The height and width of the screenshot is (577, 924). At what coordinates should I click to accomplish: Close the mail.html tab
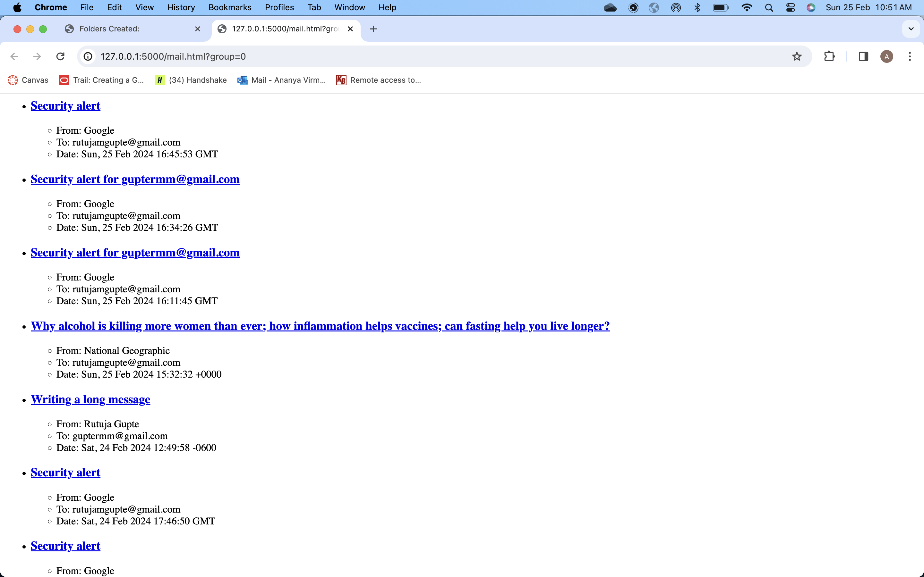350,29
